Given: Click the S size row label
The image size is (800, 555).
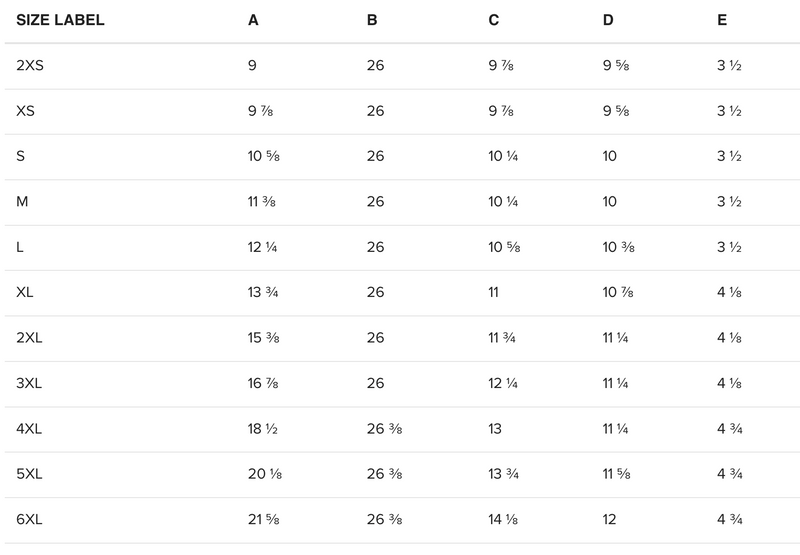Looking at the screenshot, I should pos(21,157).
